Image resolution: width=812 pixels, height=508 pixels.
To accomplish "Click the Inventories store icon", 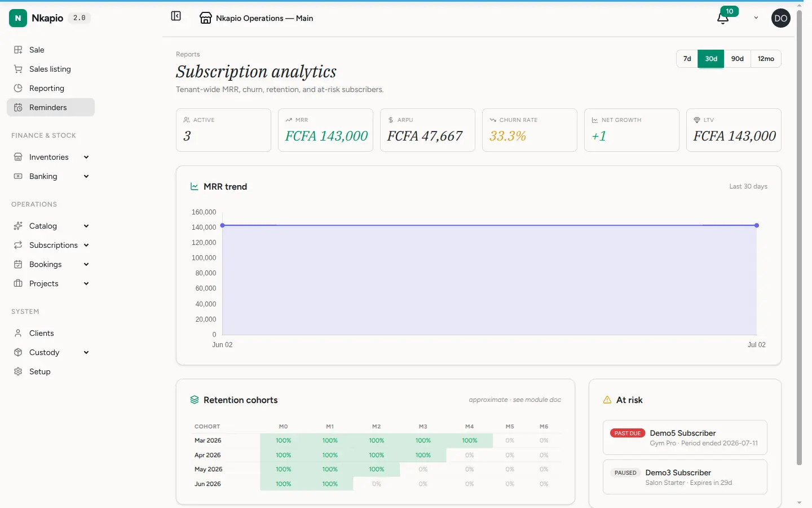I will click(18, 157).
